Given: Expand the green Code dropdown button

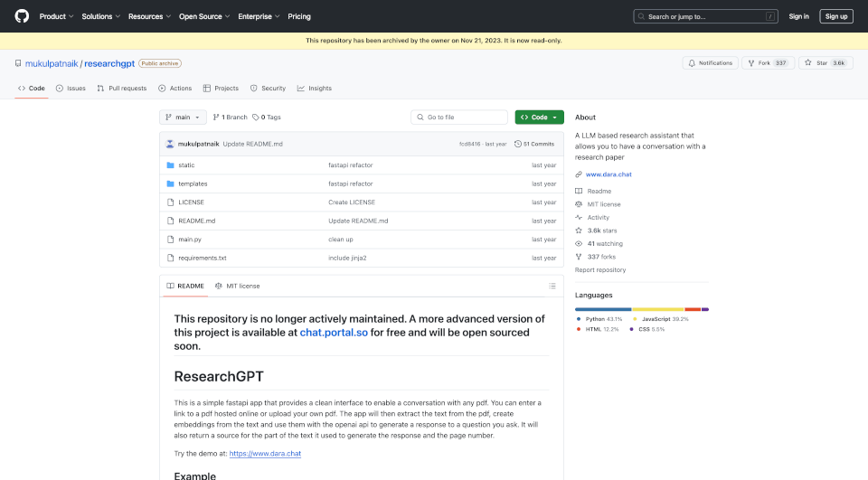Looking at the screenshot, I should pyautogui.click(x=539, y=118).
